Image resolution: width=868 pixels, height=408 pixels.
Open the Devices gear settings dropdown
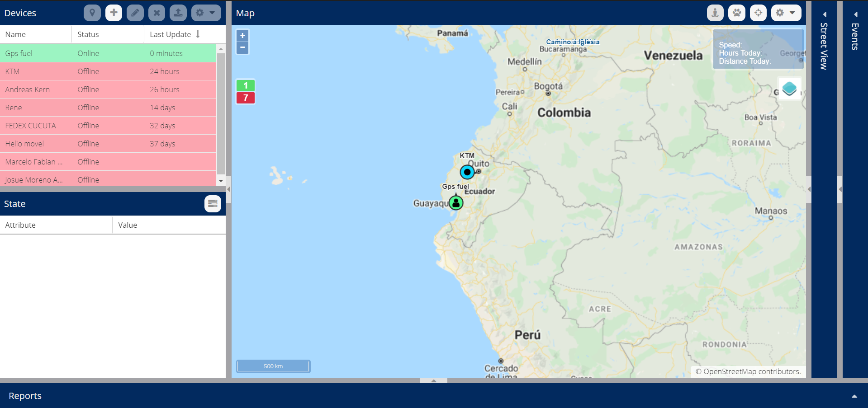(x=206, y=13)
